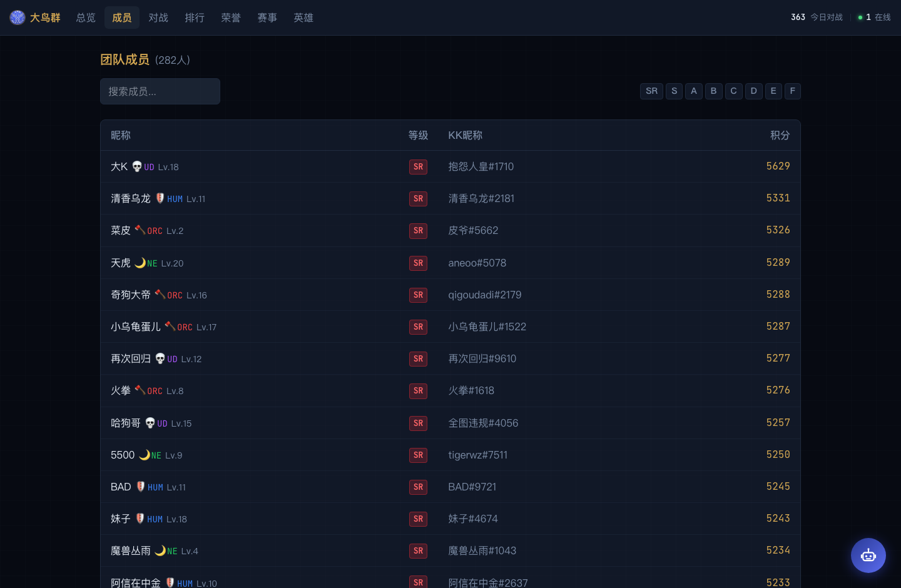Click the 大鸟群 logo icon
Image resolution: width=901 pixels, height=588 pixels.
click(x=18, y=18)
